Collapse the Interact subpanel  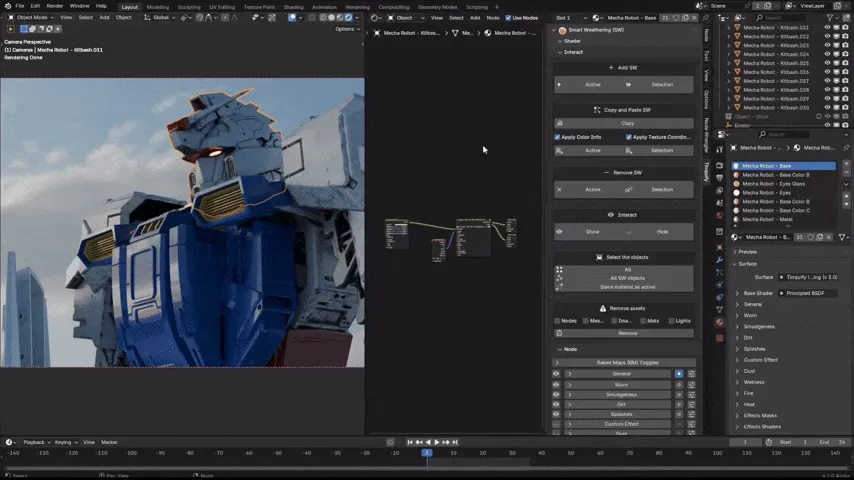coord(560,52)
